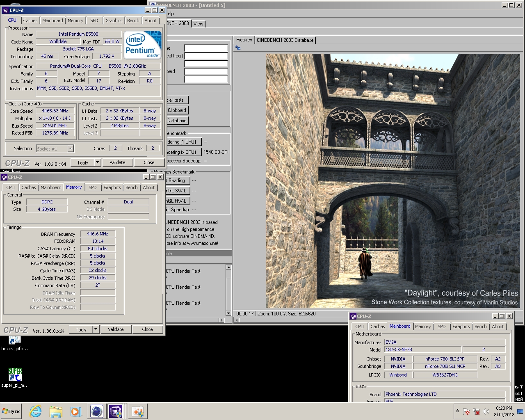The width and height of the screenshot is (525, 420).
Task: Click the CINEBENCH 2003 title bar icon
Action: (x=152, y=5)
